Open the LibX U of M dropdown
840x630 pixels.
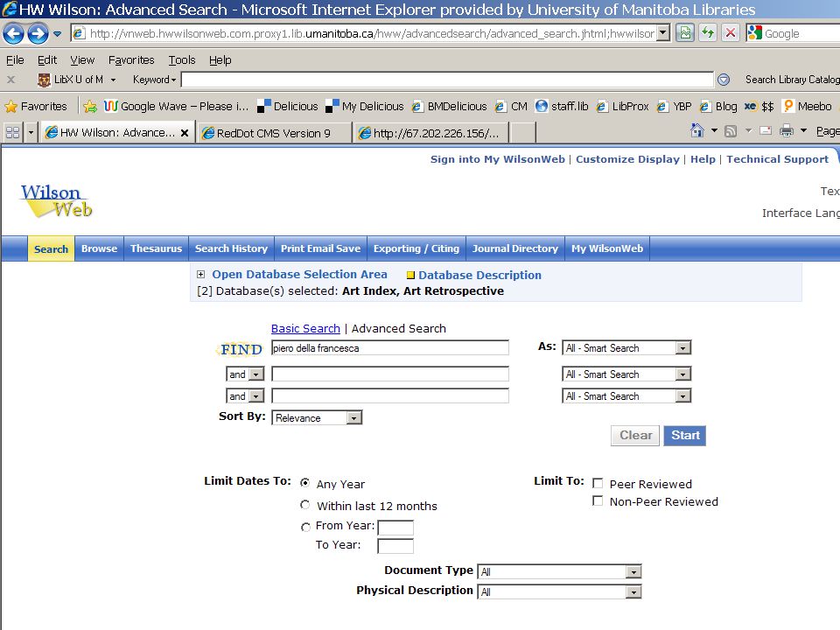(77, 80)
